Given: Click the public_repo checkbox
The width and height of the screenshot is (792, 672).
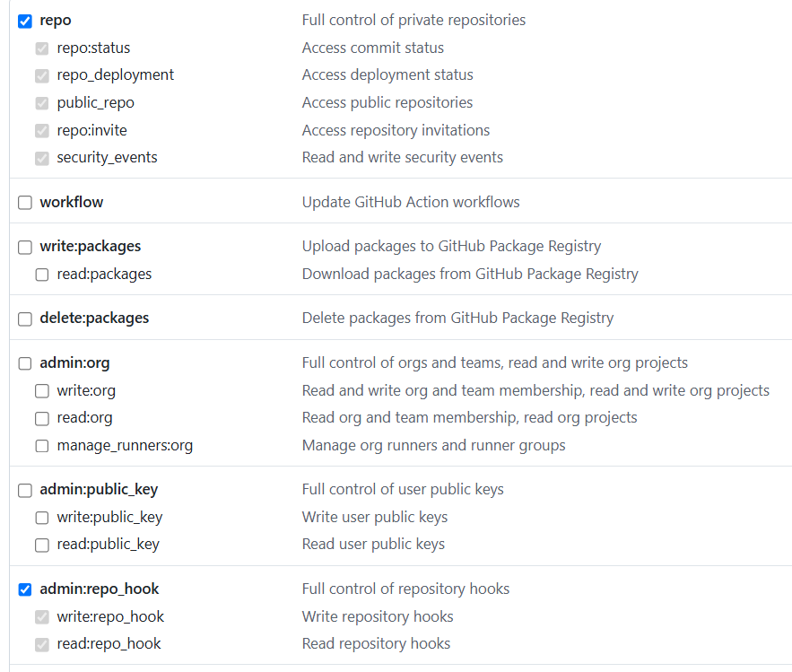Looking at the screenshot, I should click(x=42, y=103).
